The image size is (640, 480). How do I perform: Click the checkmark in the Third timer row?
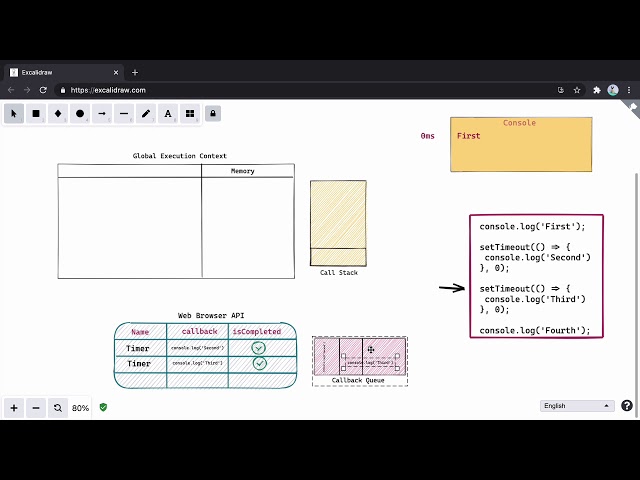click(x=259, y=363)
